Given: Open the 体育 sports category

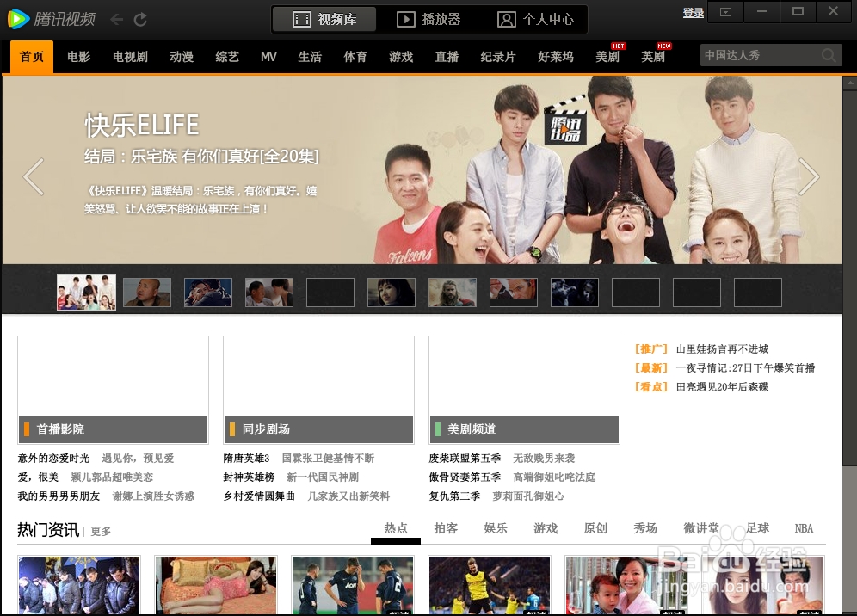Looking at the screenshot, I should (x=355, y=57).
